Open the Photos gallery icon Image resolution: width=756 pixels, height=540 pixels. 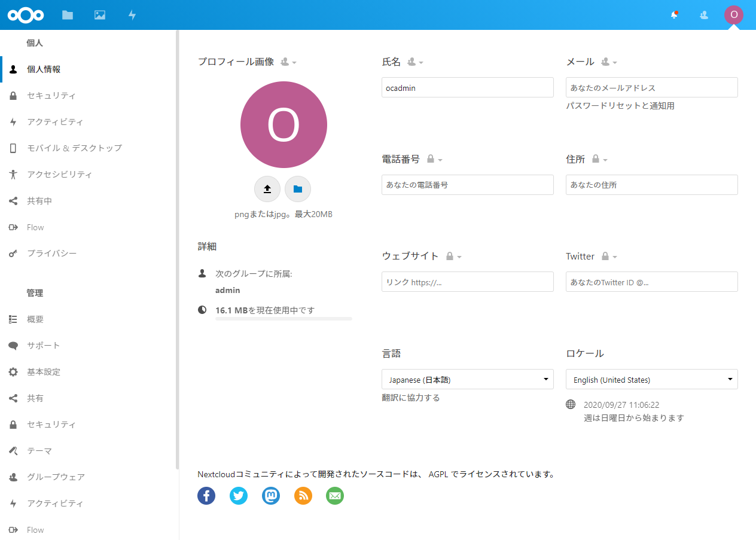[x=100, y=15]
